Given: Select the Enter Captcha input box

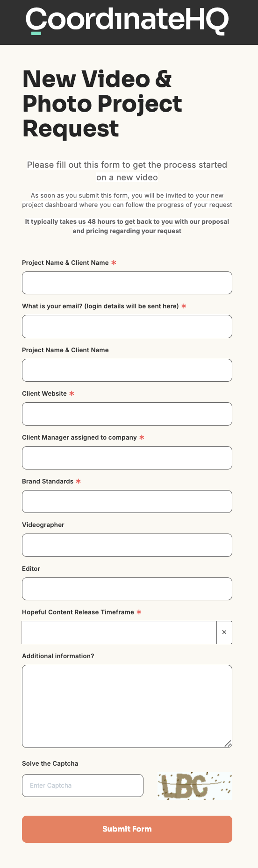Looking at the screenshot, I should [83, 785].
